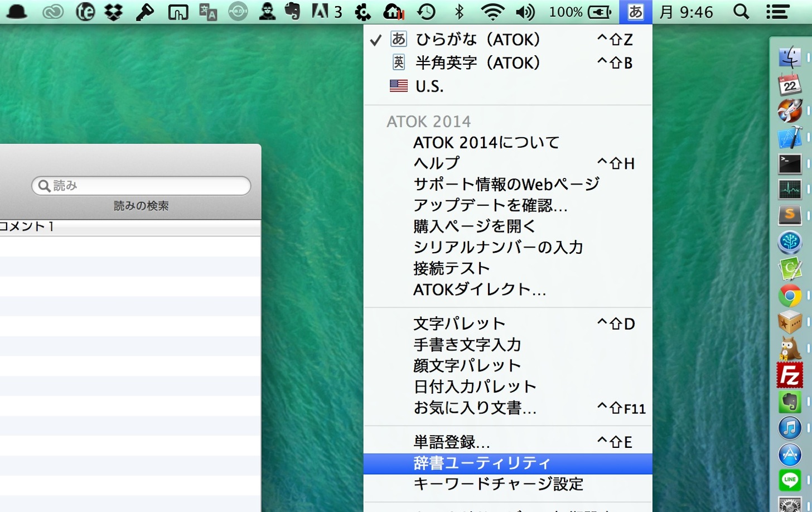Launch App Store from the Dock
Viewport: 812px width, 512px height.
(x=790, y=455)
